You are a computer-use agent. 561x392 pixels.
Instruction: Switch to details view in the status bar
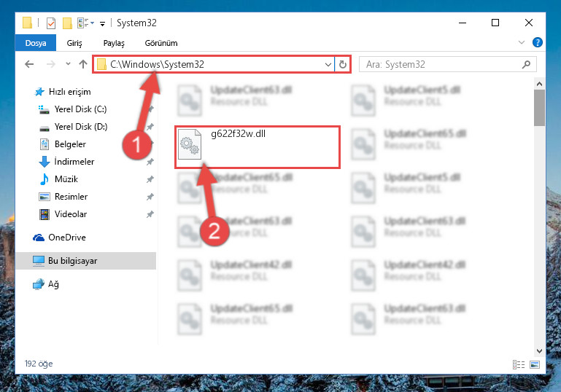click(519, 364)
